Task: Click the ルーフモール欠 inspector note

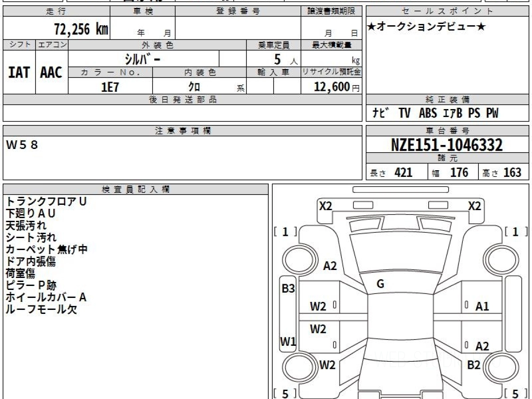Action: point(41,309)
